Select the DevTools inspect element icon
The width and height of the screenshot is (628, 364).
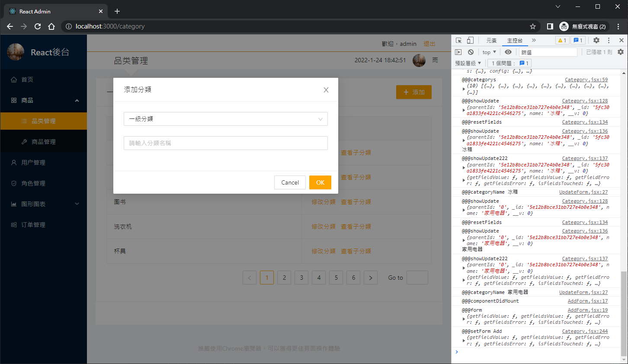pyautogui.click(x=458, y=40)
